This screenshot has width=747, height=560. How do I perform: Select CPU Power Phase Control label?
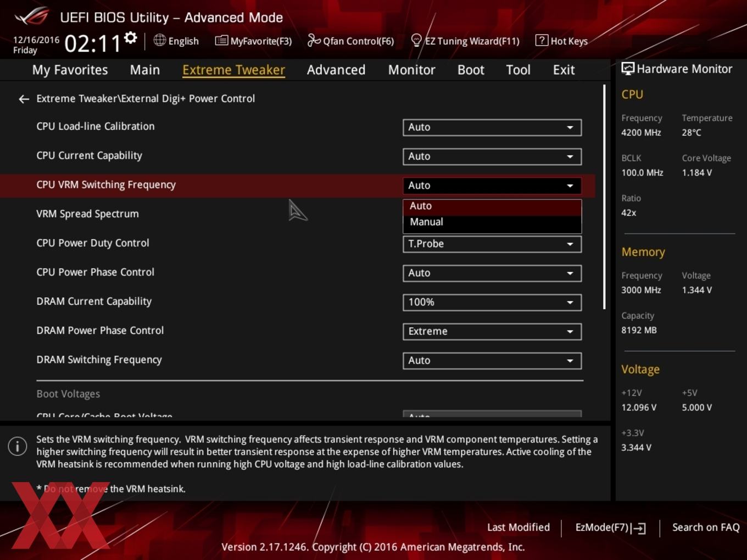tap(95, 272)
